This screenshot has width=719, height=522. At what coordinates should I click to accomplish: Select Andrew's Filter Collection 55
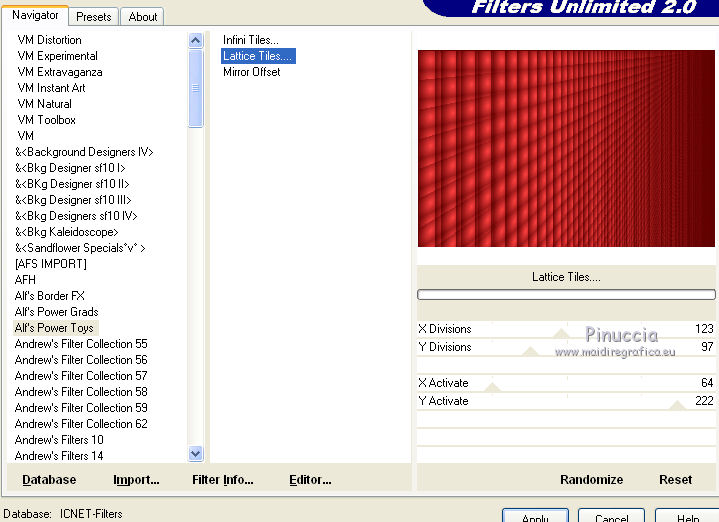point(81,344)
